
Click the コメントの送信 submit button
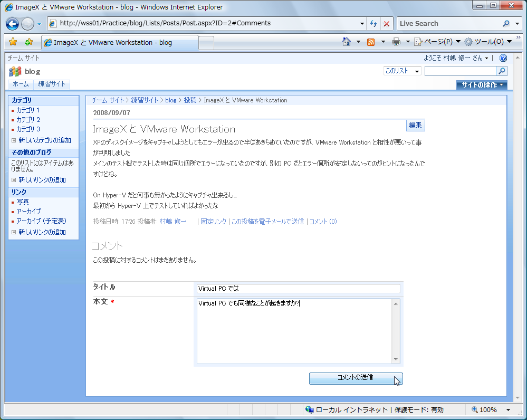tap(356, 378)
